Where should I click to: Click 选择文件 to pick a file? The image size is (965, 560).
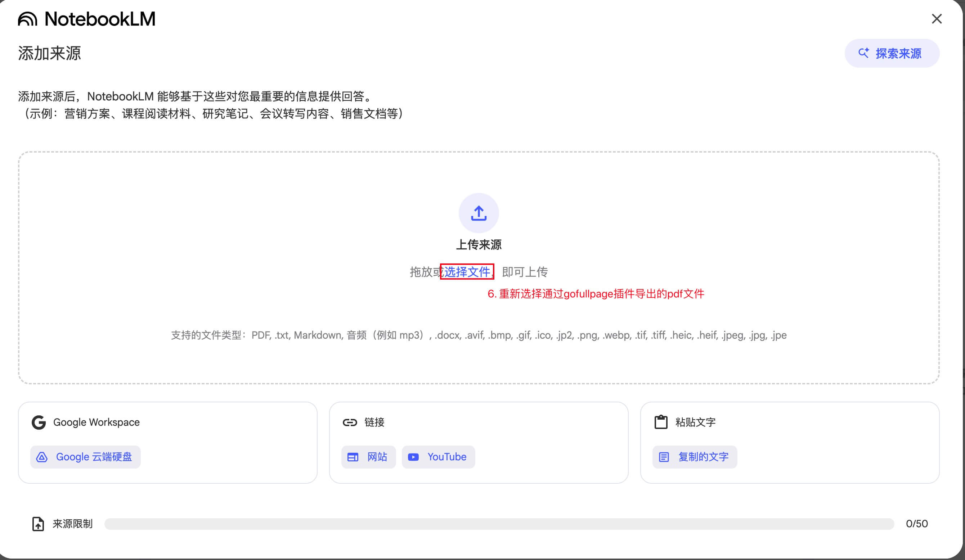point(467,272)
